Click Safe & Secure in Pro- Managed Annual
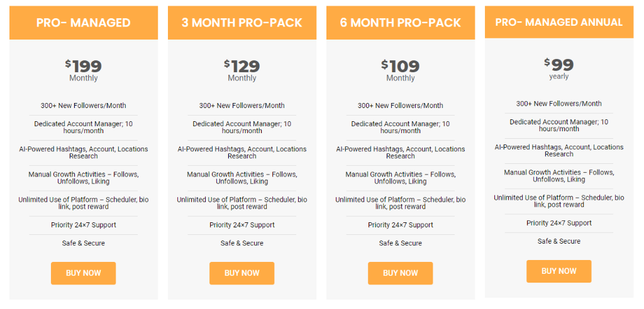 click(559, 241)
